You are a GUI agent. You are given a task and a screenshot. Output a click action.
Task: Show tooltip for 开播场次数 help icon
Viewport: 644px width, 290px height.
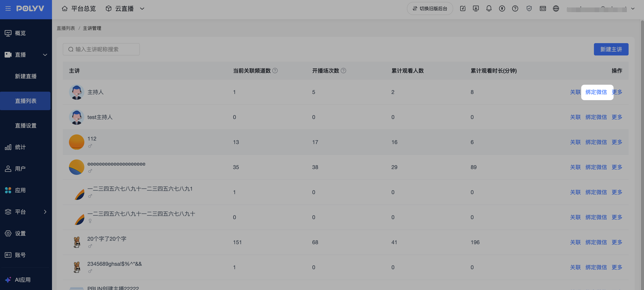[x=344, y=71]
